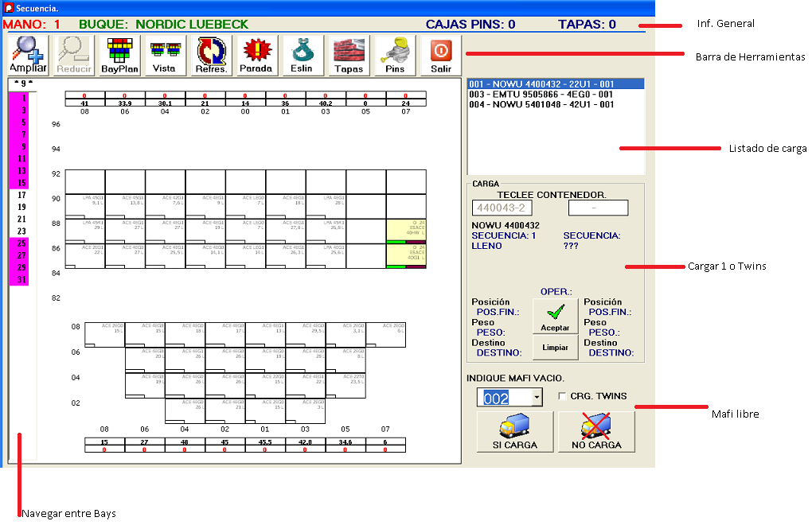Open the Pins tool

click(395, 56)
